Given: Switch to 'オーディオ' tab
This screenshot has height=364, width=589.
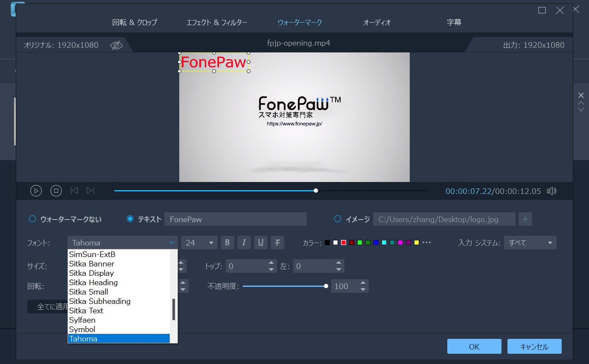Looking at the screenshot, I should [377, 22].
